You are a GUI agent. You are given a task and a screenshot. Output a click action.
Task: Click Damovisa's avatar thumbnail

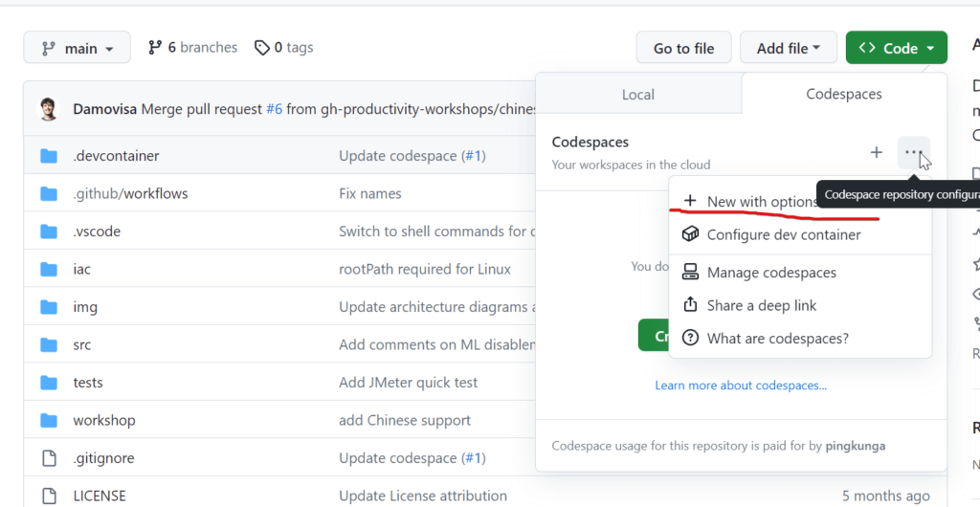(x=49, y=109)
